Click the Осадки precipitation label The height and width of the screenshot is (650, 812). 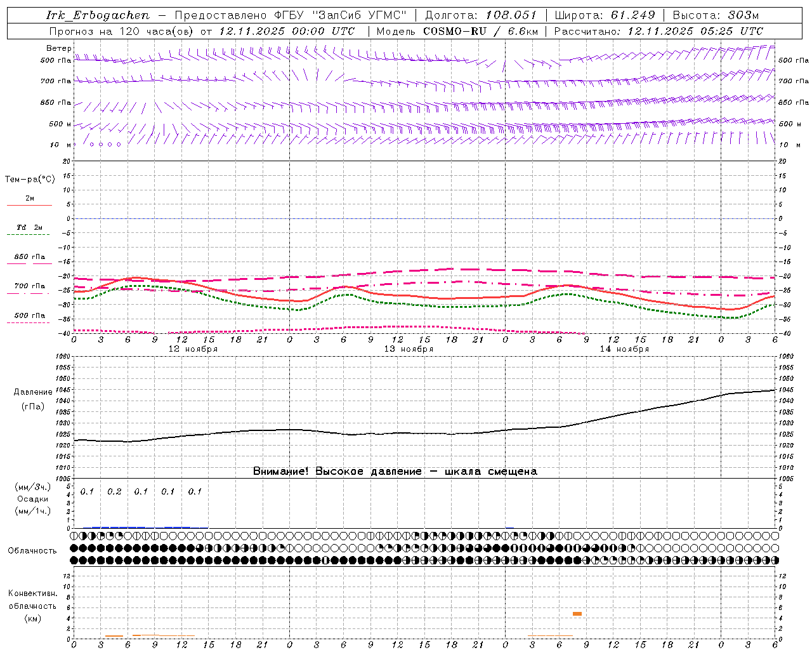[x=32, y=499]
